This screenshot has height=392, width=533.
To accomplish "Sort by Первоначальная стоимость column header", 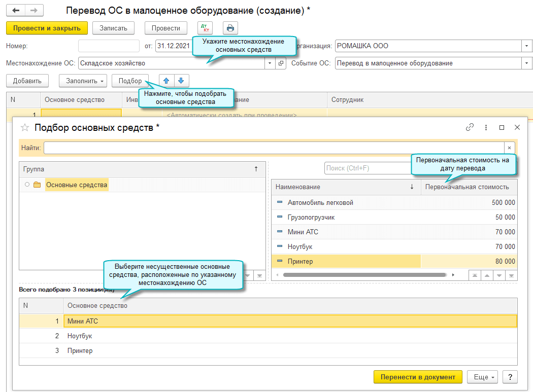I will pos(467,187).
